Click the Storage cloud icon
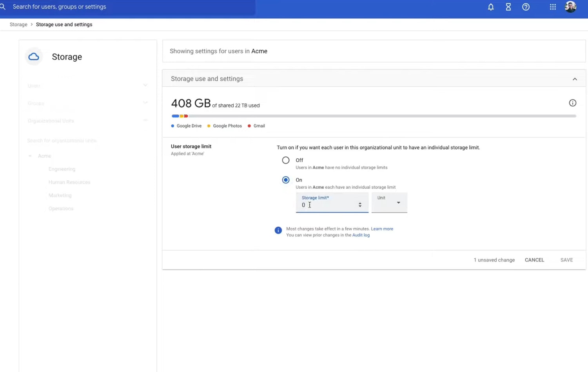This screenshot has height=372, width=588. (x=34, y=56)
